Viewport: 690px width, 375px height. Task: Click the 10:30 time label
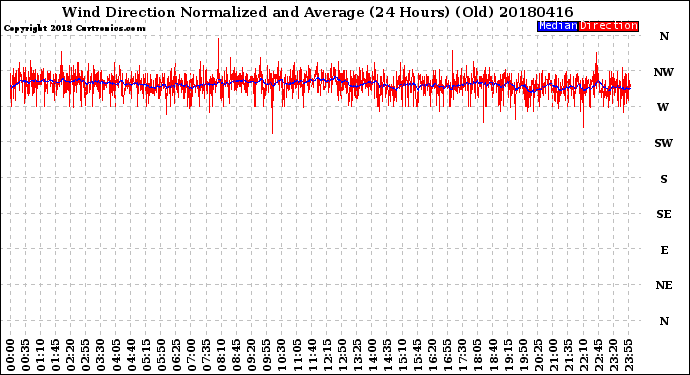(x=282, y=355)
